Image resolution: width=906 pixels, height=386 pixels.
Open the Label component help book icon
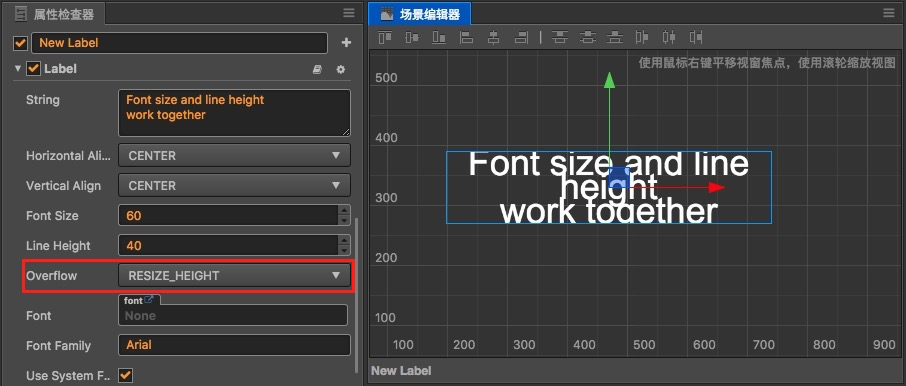point(317,69)
